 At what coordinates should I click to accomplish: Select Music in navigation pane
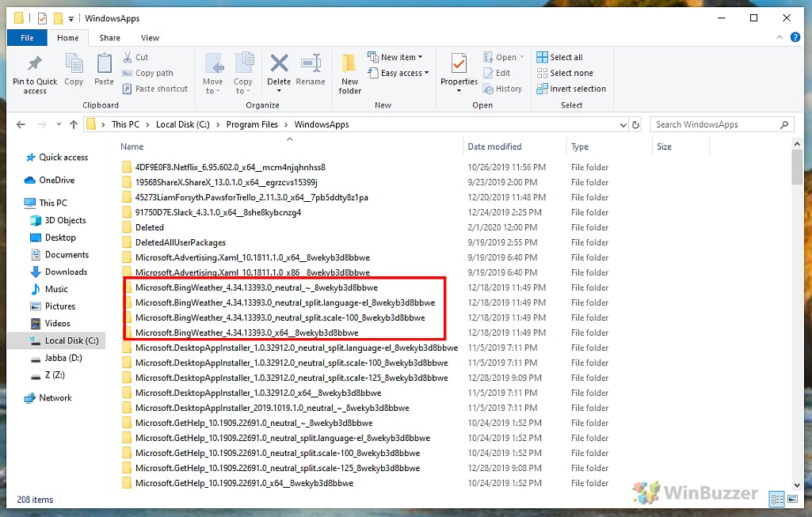[49, 289]
